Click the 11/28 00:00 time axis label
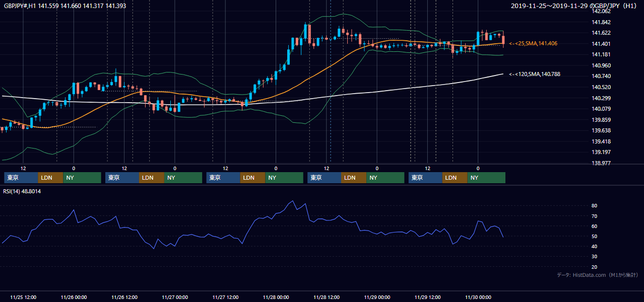Screen dimensions: 644x302 (x=276, y=297)
